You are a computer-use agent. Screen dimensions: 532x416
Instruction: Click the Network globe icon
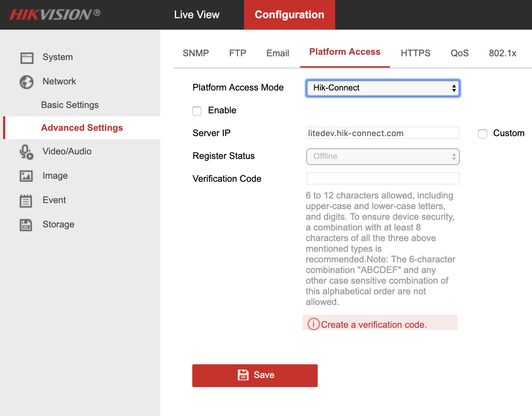[x=27, y=82]
